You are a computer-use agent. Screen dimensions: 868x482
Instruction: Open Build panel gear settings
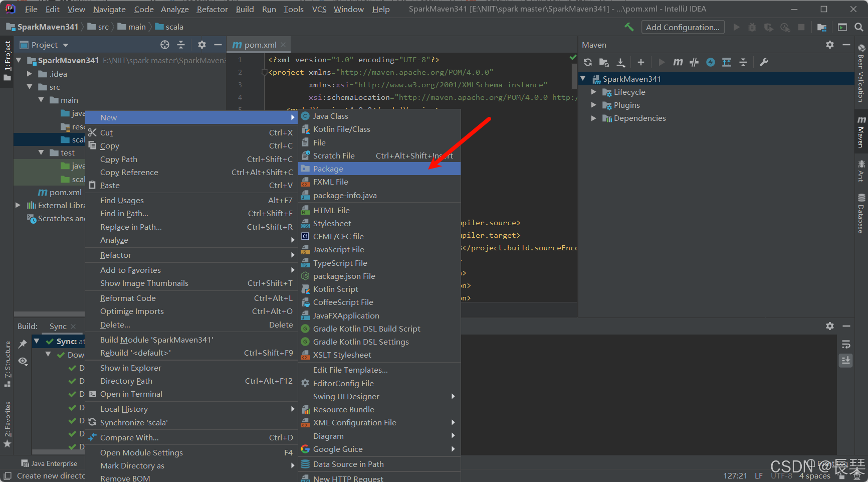830,326
